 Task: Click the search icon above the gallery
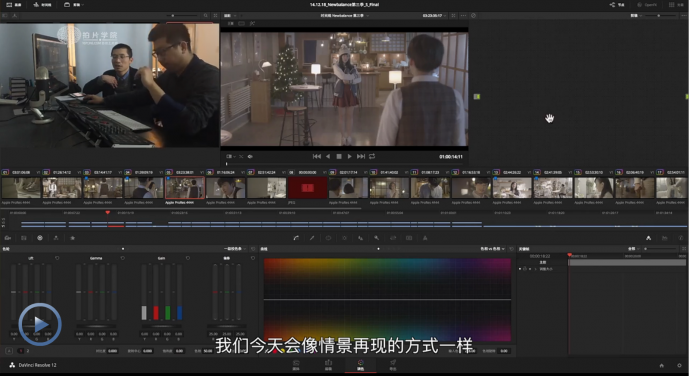[x=206, y=15]
